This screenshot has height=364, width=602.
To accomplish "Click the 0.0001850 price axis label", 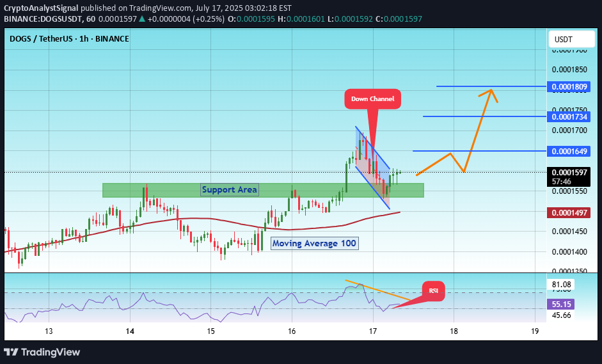I will pyautogui.click(x=569, y=70).
